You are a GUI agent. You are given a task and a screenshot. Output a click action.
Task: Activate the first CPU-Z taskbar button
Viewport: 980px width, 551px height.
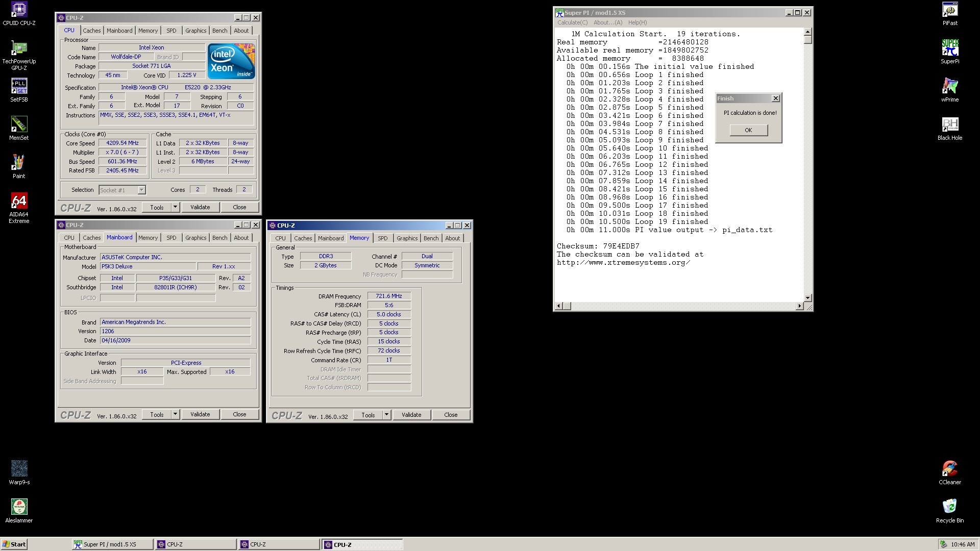point(196,544)
